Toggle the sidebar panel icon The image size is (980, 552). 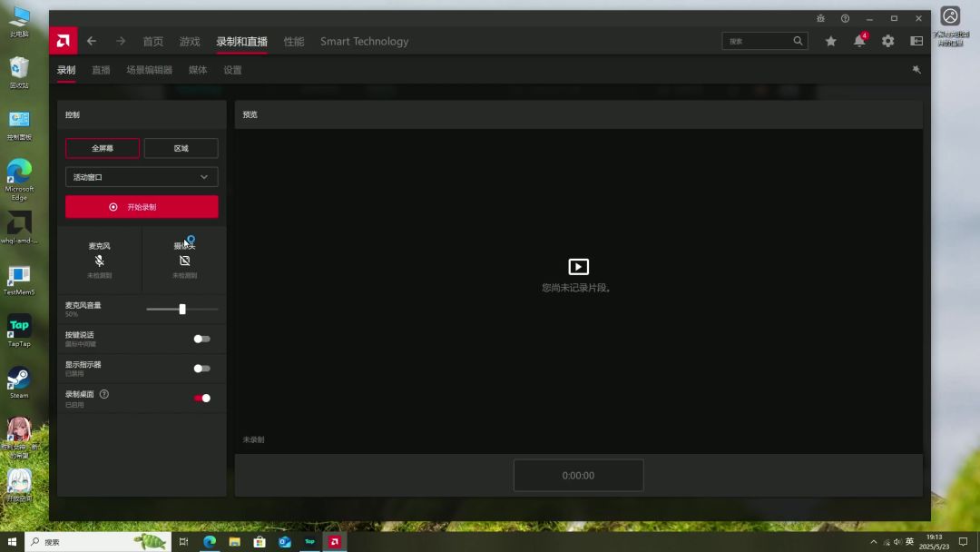point(916,41)
